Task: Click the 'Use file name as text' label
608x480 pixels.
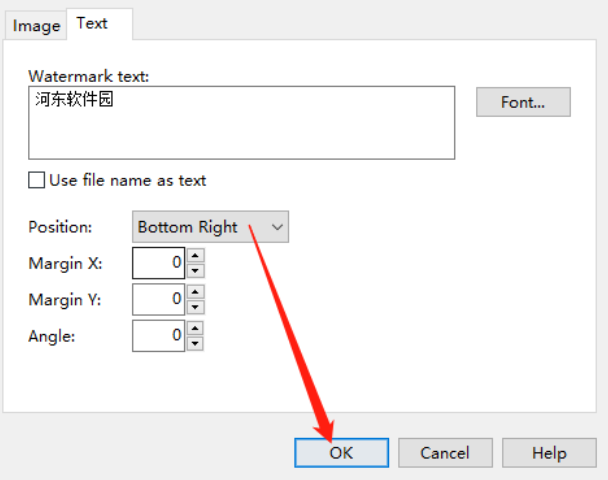Action: 127,180
